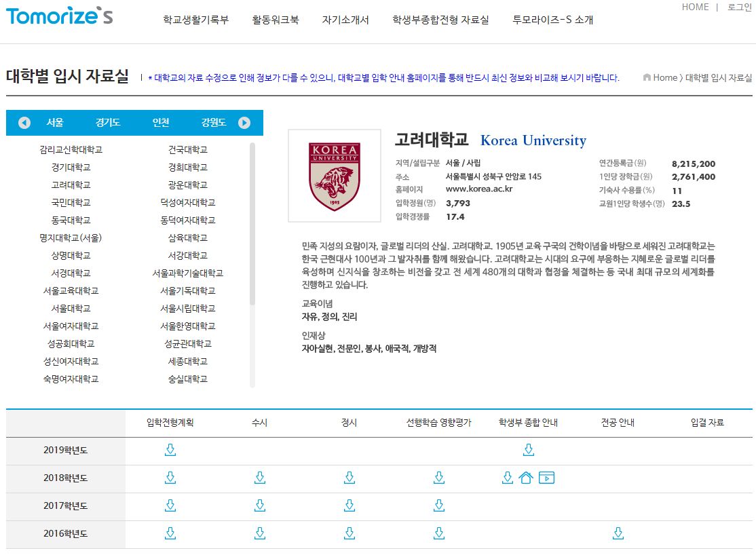The height and width of the screenshot is (555, 756).
Task: Select 명지대학교(서울) in the list
Action: 71,238
